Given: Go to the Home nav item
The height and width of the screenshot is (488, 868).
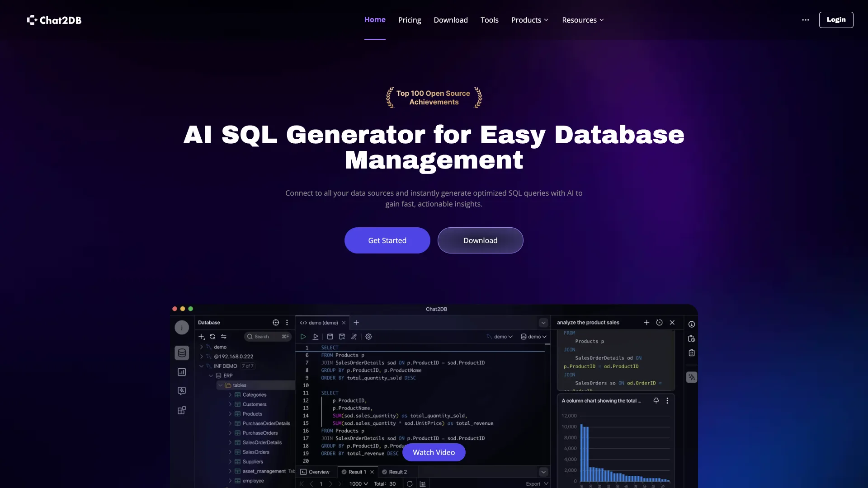Looking at the screenshot, I should coord(375,20).
